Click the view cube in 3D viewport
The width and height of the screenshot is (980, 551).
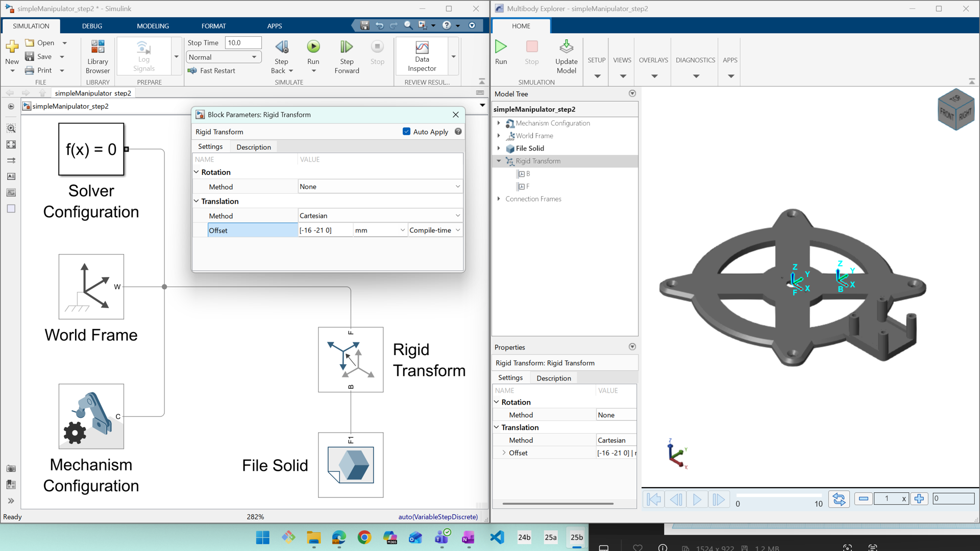point(955,110)
